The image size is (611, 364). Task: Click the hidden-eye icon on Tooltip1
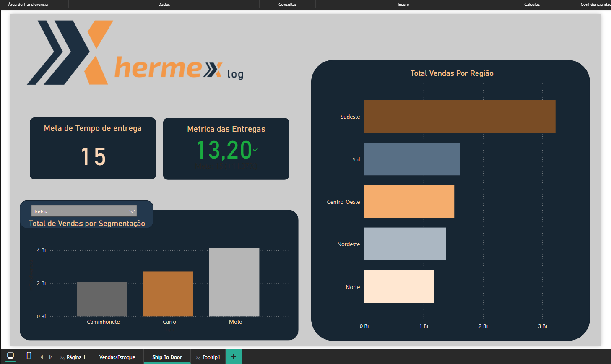pos(198,358)
